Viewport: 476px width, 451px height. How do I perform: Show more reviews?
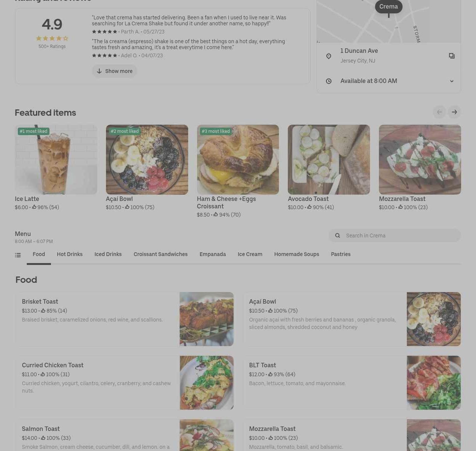pos(115,71)
